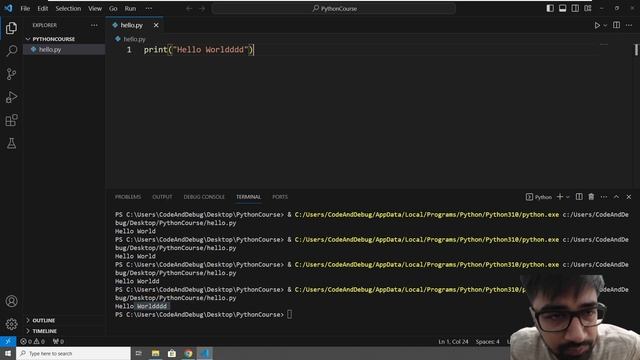Image resolution: width=640 pixels, height=360 pixels.
Task: Run the Python file with play button
Action: coord(597,25)
